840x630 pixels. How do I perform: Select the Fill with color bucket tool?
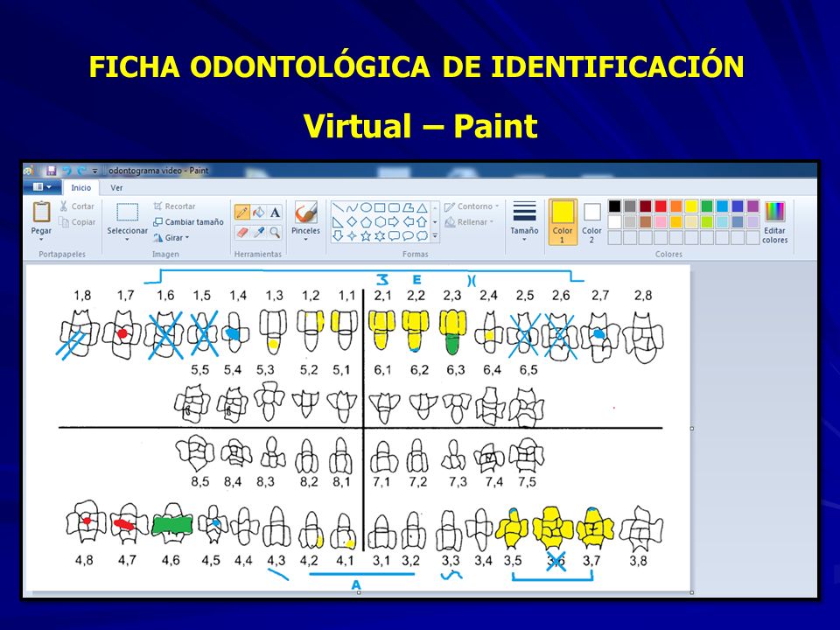click(259, 212)
